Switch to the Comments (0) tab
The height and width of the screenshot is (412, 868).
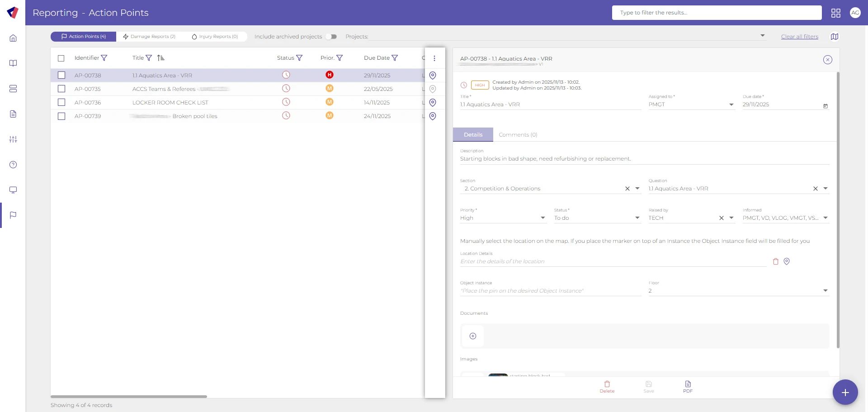pyautogui.click(x=518, y=134)
